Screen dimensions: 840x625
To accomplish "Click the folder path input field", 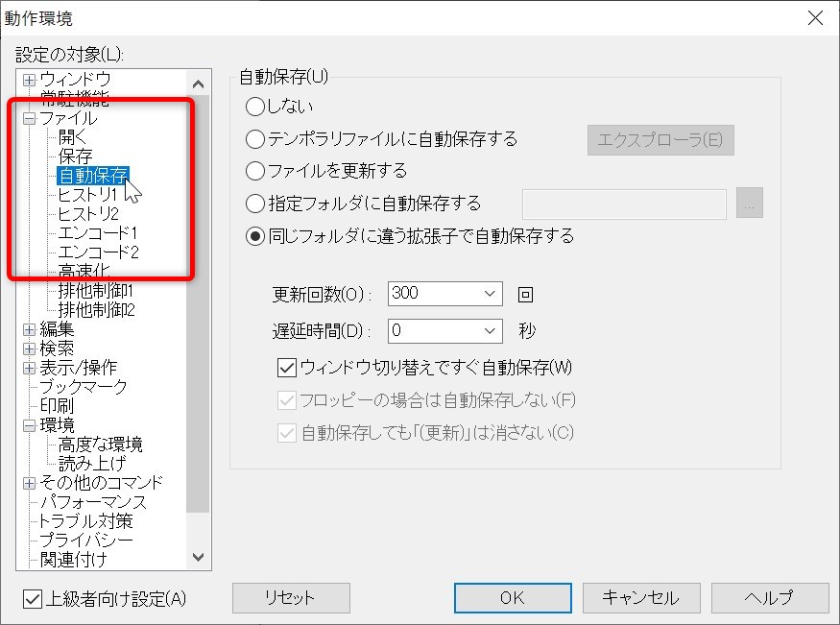I will [624, 204].
